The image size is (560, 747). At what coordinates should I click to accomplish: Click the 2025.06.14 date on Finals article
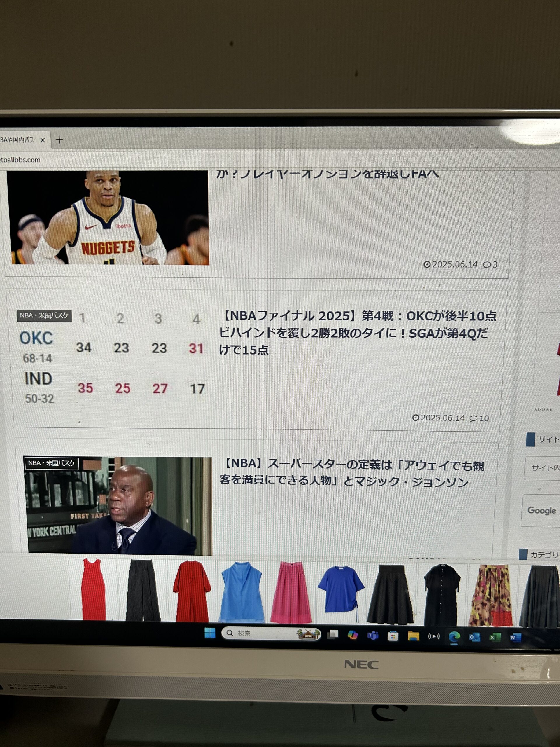tap(438, 418)
